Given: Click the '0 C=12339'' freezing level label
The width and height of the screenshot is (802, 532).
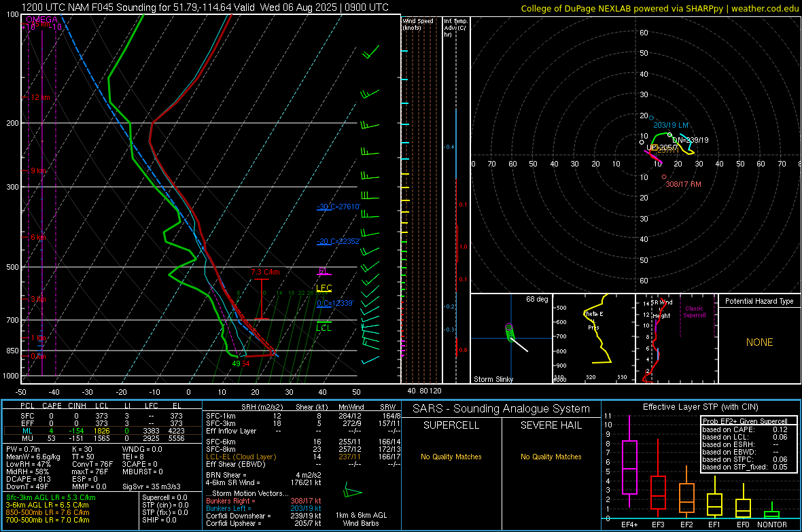Looking at the screenshot, I should pos(335,303).
